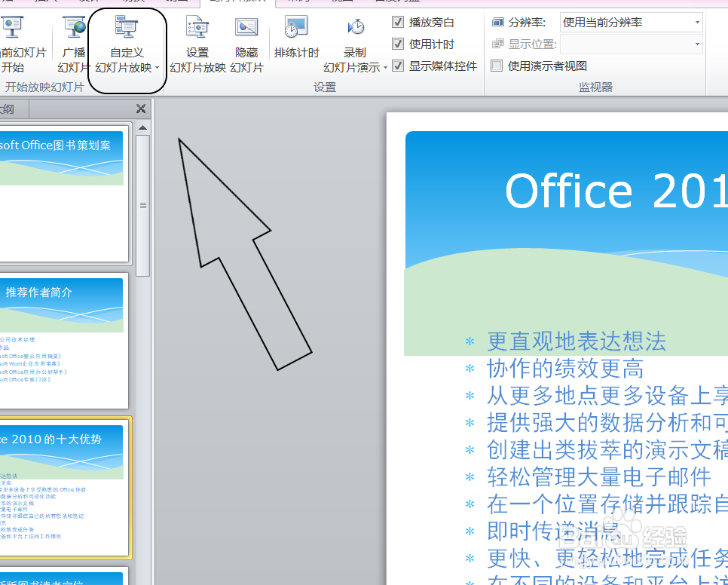Click bullet text 轻松管理大量电子邮件
Viewport: 728px width, 585px height.
click(x=599, y=477)
